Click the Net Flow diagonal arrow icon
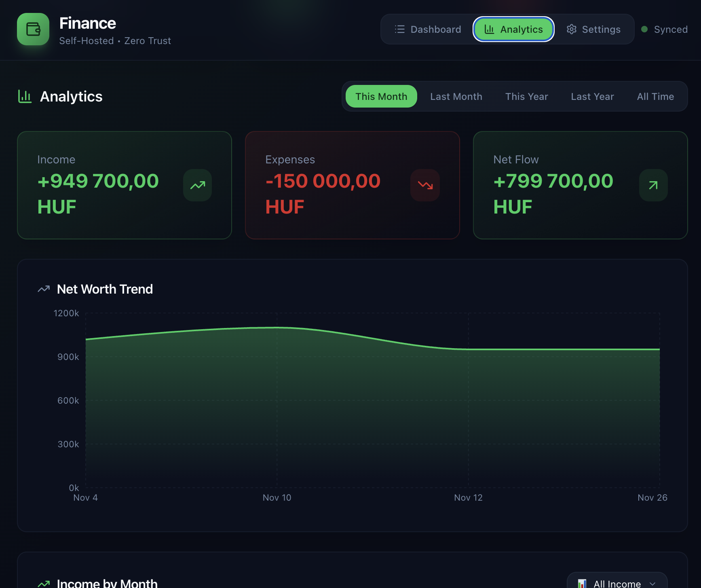The width and height of the screenshot is (701, 588). coord(653,185)
